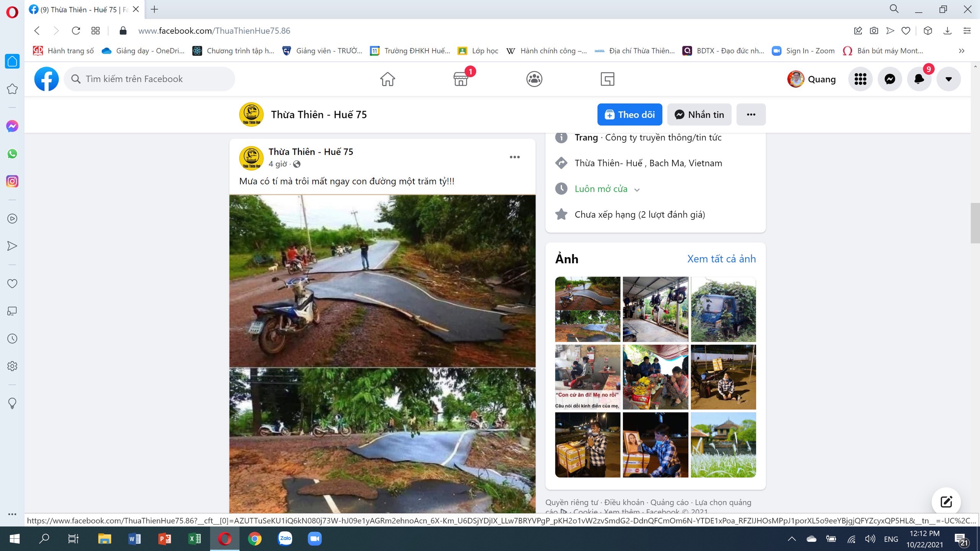Open post options three-dot menu

coord(514,157)
